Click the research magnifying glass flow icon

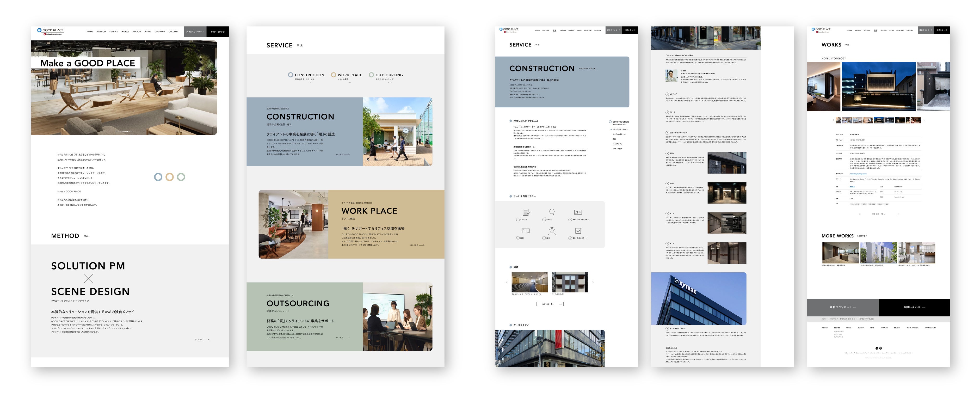[552, 212]
